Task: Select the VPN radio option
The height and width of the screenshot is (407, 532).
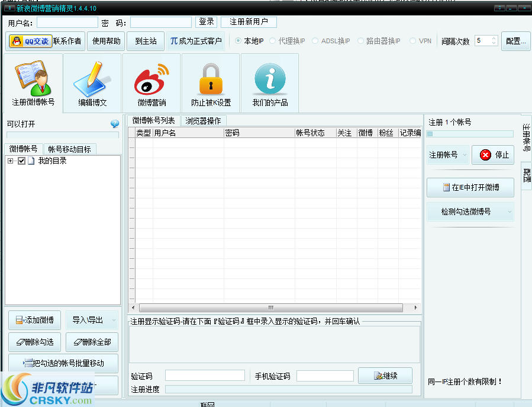Action: click(x=412, y=41)
